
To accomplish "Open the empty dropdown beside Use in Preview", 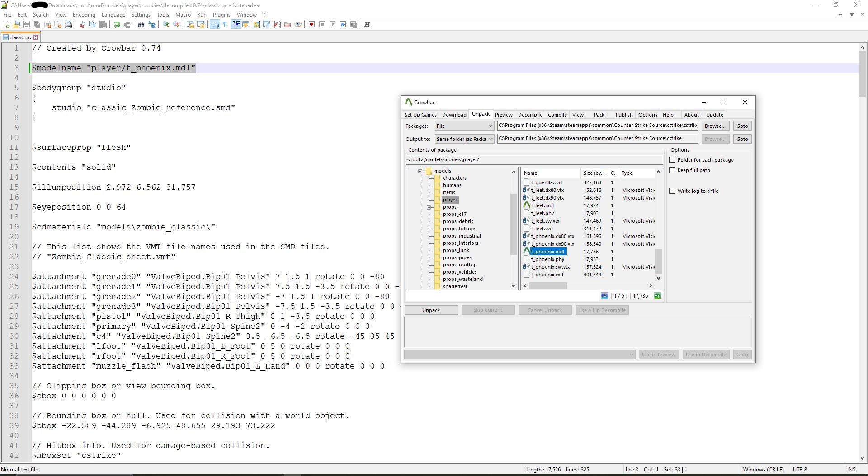I will click(520, 355).
